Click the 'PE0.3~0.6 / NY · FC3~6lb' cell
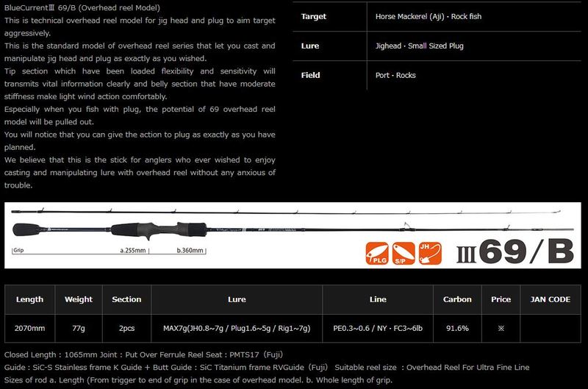The image size is (588, 389). [x=378, y=328]
